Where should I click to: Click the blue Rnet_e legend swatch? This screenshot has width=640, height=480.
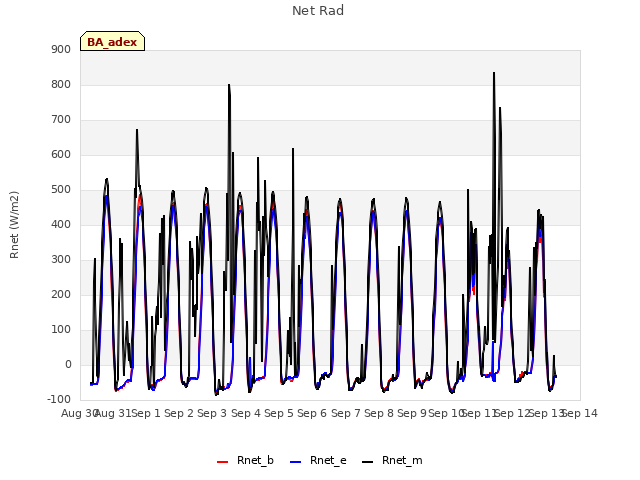point(296,462)
